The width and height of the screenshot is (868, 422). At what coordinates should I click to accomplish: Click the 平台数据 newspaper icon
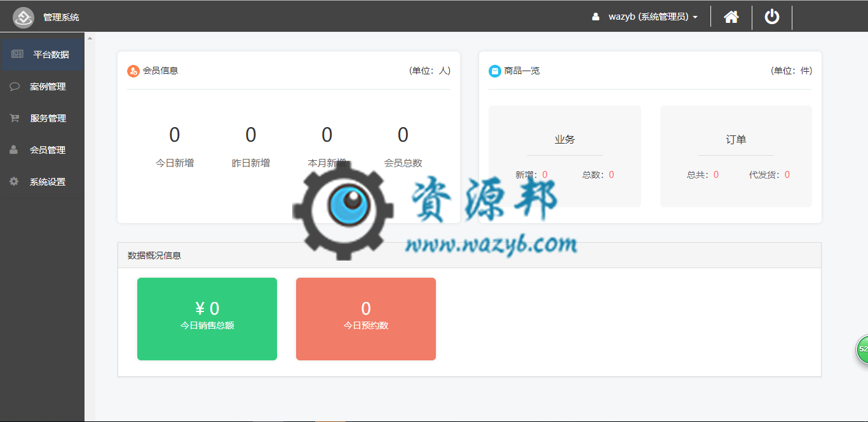(x=17, y=55)
